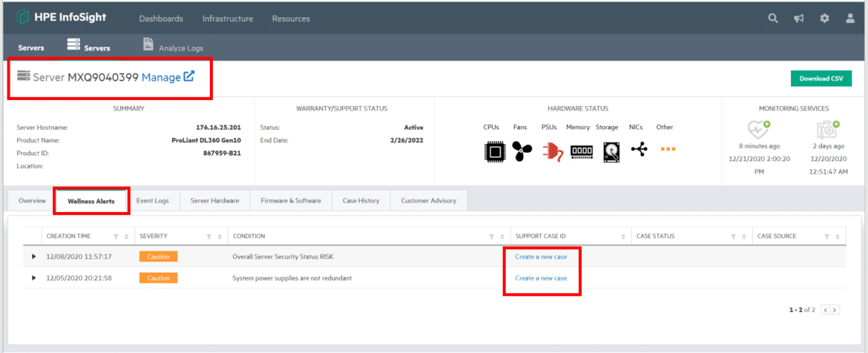Go to the previous page of alerts

[826, 310]
